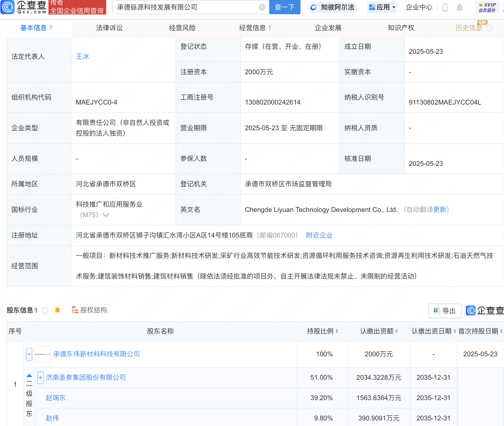Expand 济南圣泉集团股份有限公司 shareholders
Viewport: 504px width, 426px height.
click(x=40, y=378)
